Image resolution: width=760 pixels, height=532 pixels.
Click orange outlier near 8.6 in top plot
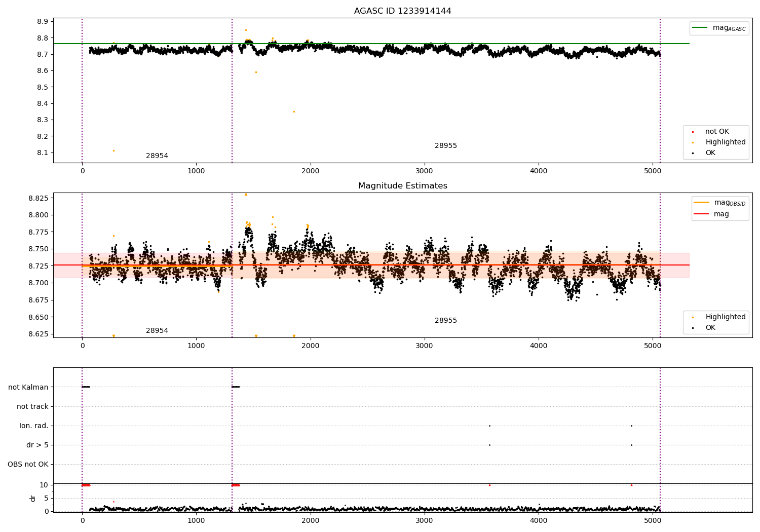pyautogui.click(x=256, y=72)
